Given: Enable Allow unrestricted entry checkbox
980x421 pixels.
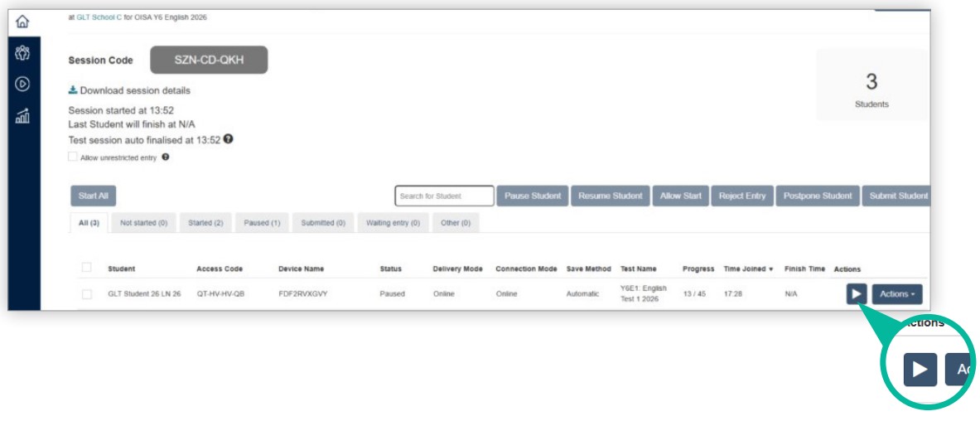Looking at the screenshot, I should (73, 157).
